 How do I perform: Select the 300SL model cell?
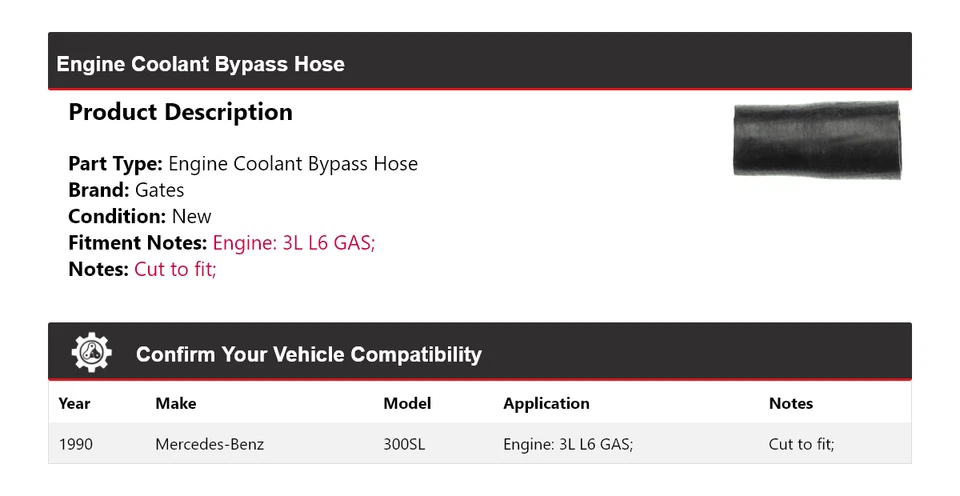click(404, 444)
